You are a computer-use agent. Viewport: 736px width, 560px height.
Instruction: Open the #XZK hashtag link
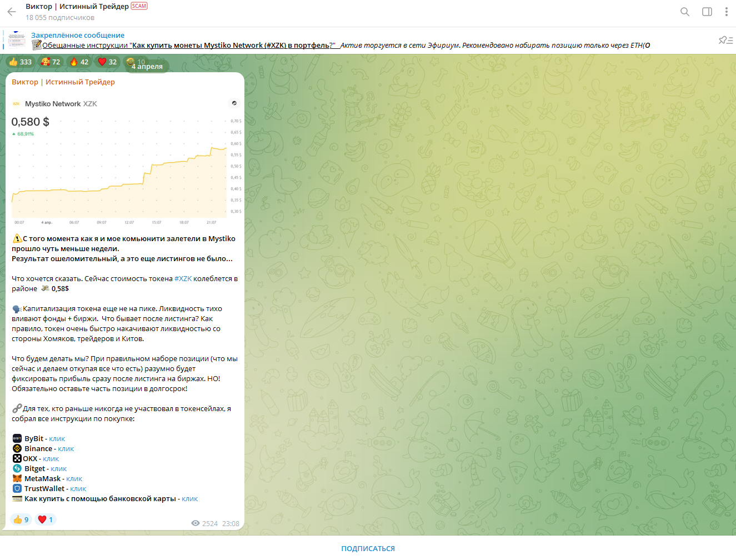(x=183, y=279)
